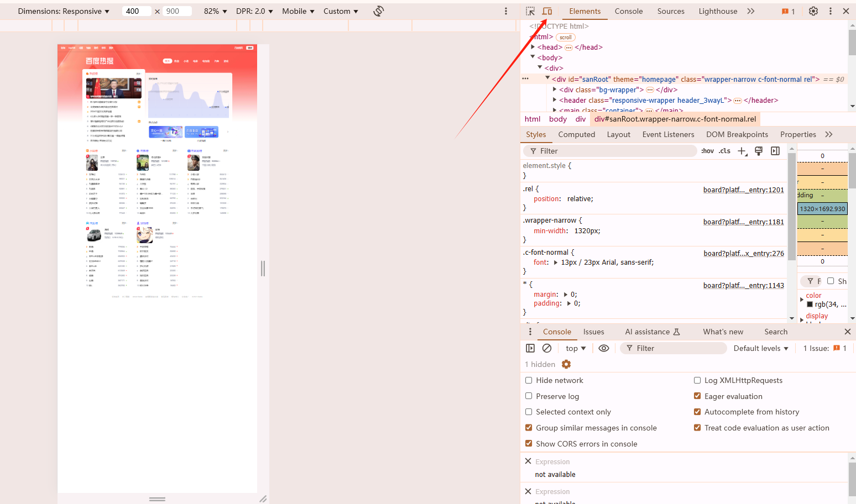Open entry:276 source link
856x504 pixels.
pos(744,253)
